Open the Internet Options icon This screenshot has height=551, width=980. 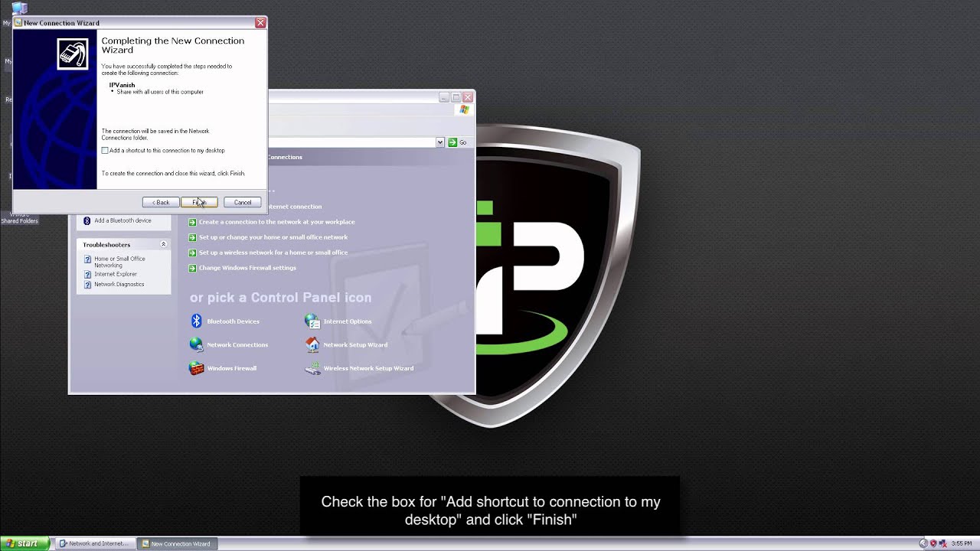(312, 321)
